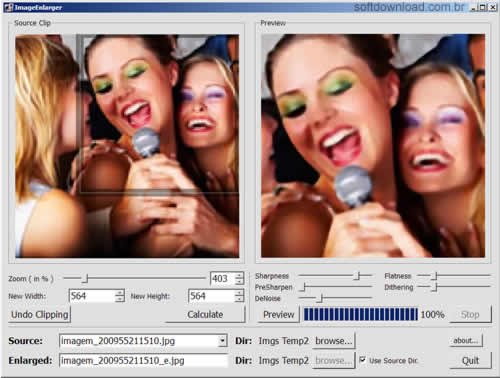Click the Preview enlarged image
The width and height of the screenshot is (500, 378).
(x=373, y=145)
